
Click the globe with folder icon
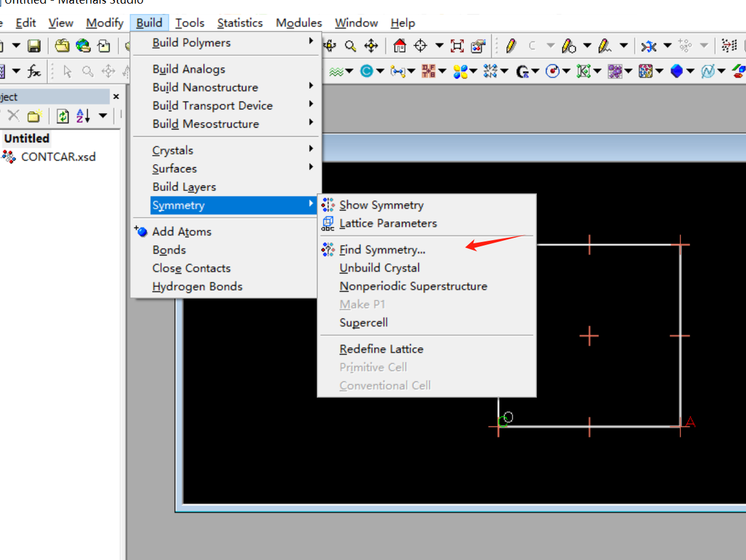[x=83, y=46]
